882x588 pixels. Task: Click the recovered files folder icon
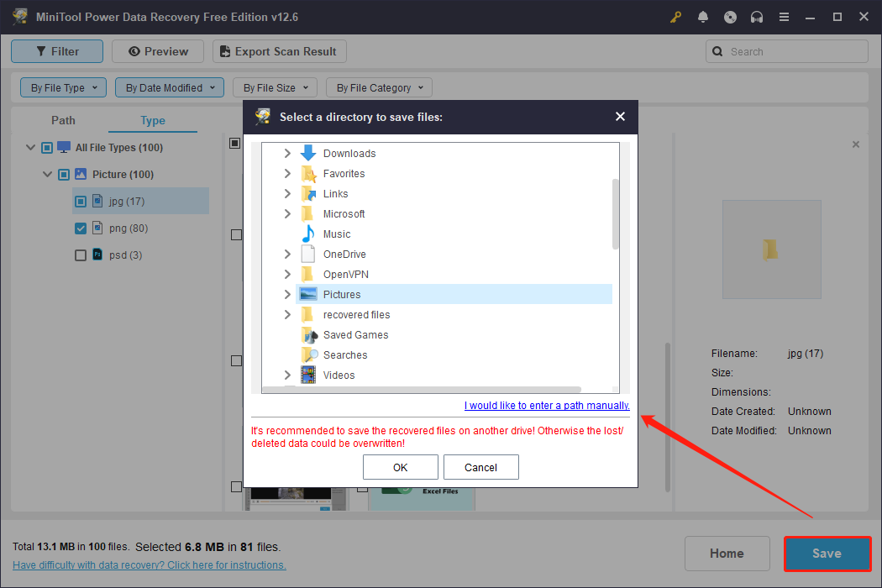click(x=307, y=314)
